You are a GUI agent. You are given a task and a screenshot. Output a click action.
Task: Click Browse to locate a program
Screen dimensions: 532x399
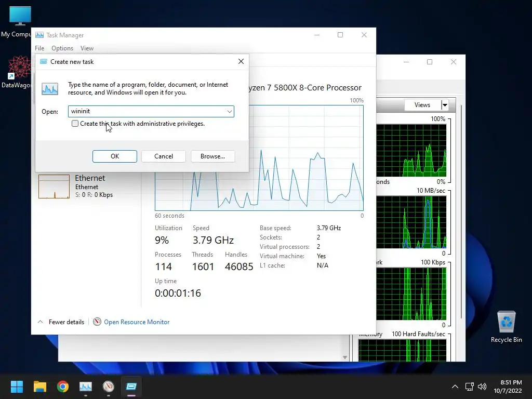[x=212, y=156]
